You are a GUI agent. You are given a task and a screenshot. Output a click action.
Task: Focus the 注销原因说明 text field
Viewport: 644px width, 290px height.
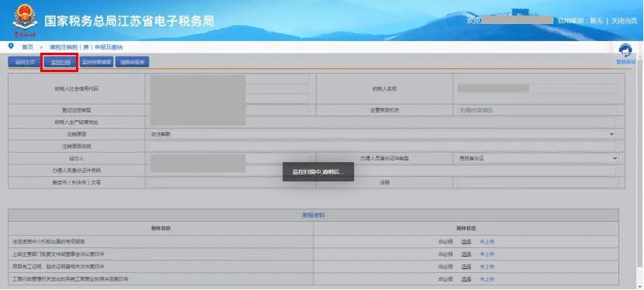pyautogui.click(x=382, y=146)
